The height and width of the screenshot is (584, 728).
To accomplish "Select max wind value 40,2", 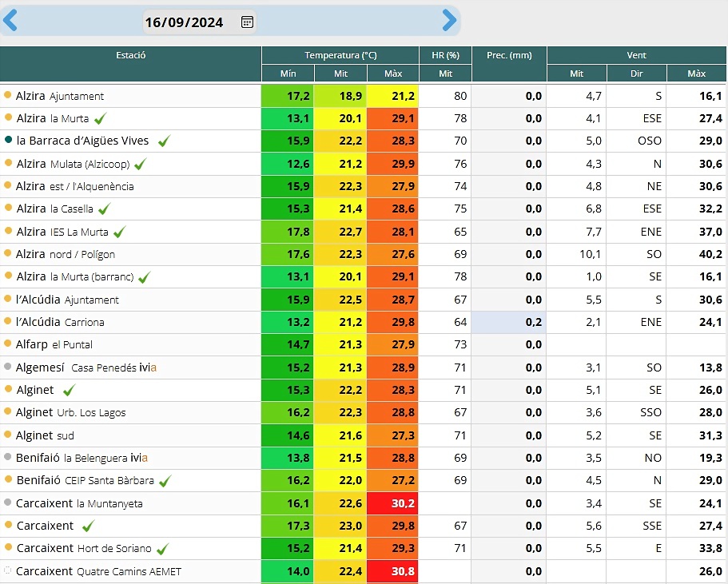I will click(697, 254).
